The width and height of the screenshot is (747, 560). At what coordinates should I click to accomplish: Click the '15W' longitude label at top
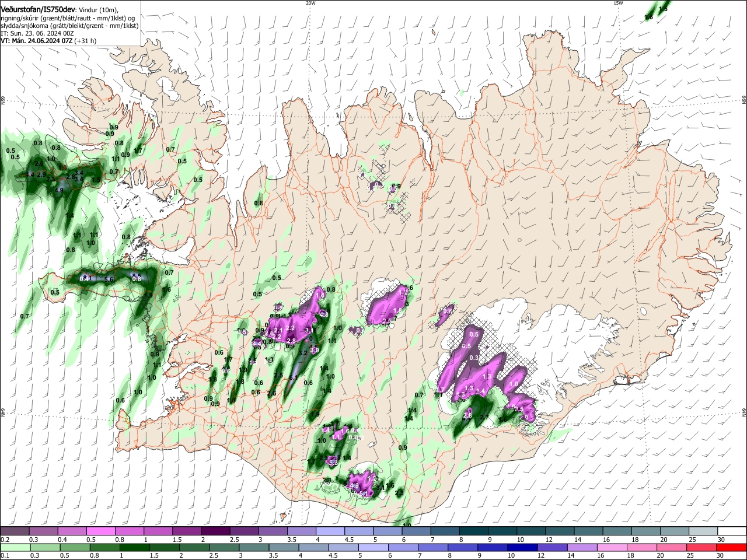[618, 3]
